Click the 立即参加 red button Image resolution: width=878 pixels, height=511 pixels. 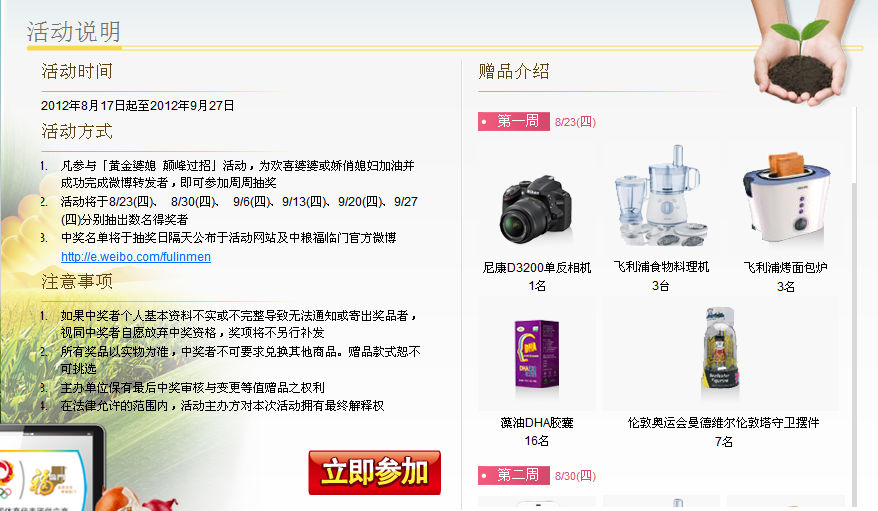click(375, 472)
